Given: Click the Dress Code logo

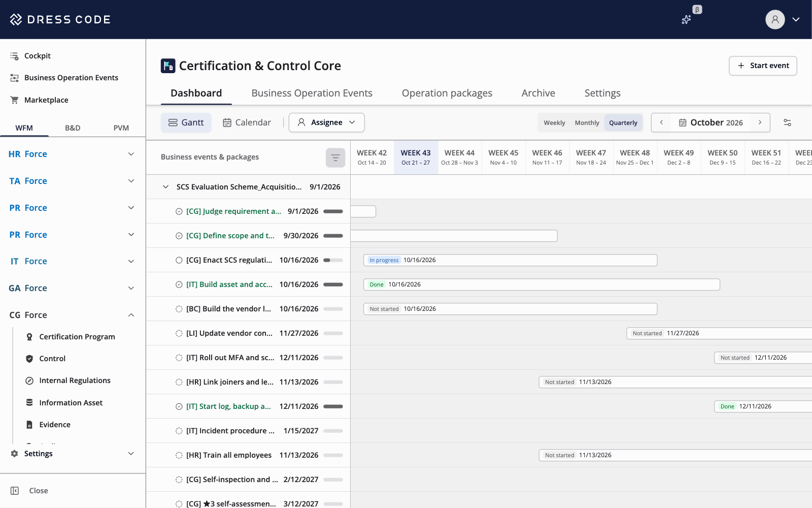Looking at the screenshot, I should coord(60,19).
